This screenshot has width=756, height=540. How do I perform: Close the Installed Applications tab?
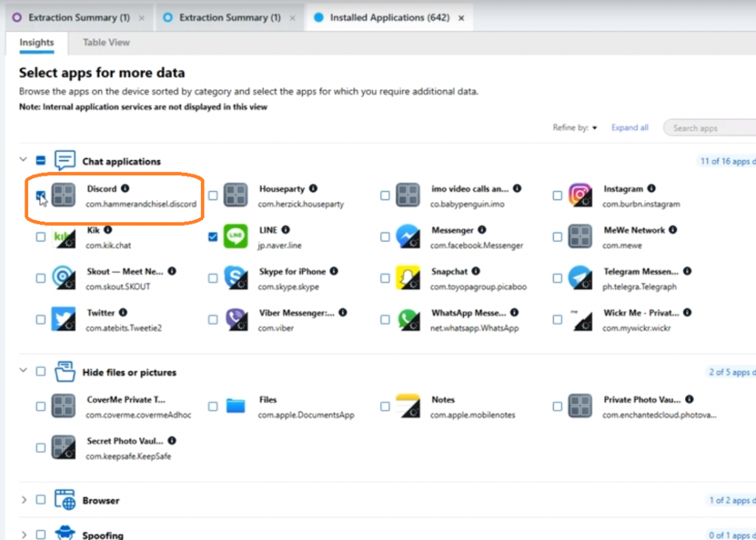[461, 18]
